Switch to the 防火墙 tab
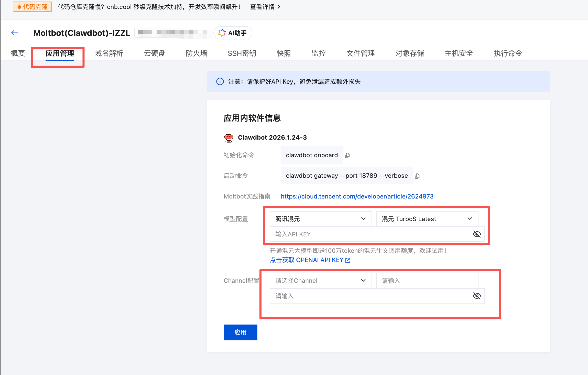Image resolution: width=588 pixels, height=375 pixels. (x=197, y=53)
